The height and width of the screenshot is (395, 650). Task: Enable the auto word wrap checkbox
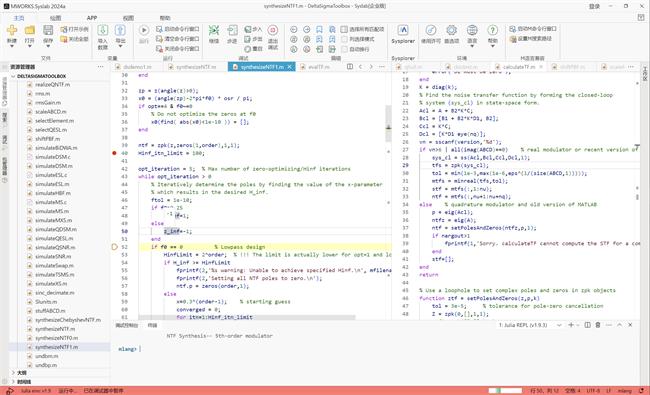[344, 49]
